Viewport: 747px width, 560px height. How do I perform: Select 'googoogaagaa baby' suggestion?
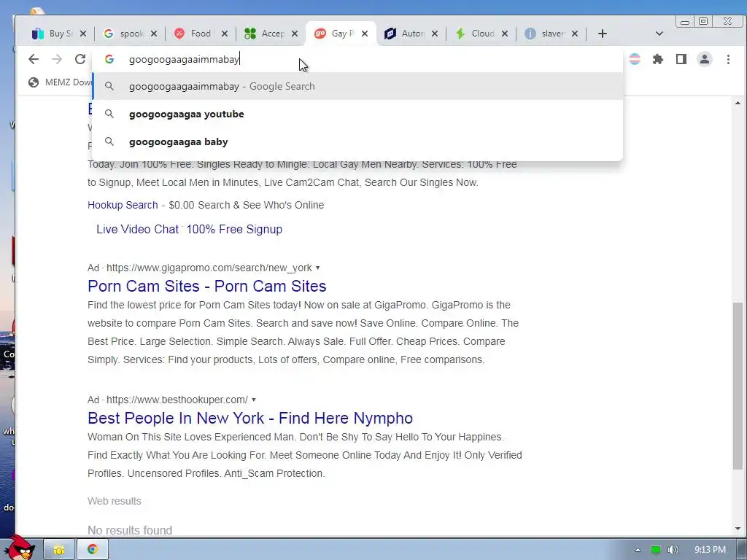pos(357,141)
